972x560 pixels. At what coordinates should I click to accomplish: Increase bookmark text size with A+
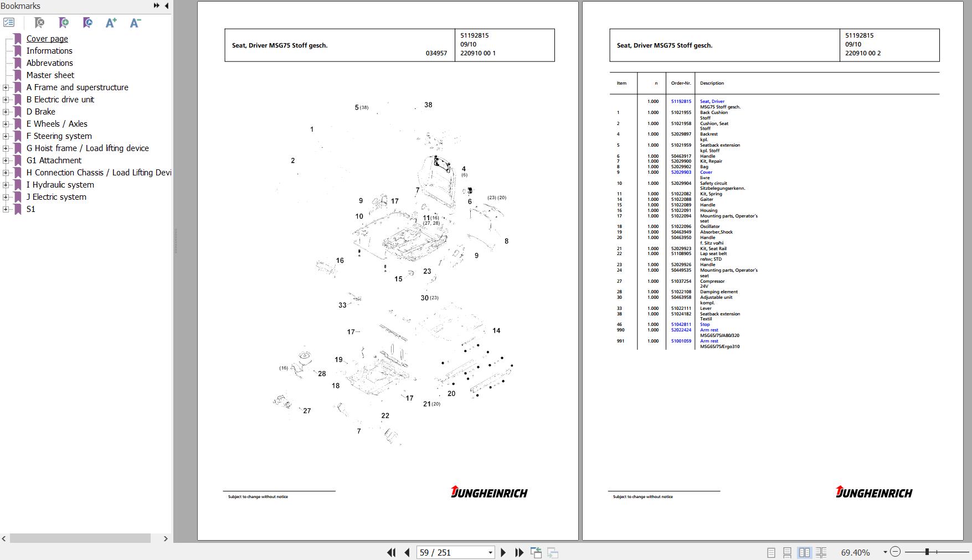(111, 23)
